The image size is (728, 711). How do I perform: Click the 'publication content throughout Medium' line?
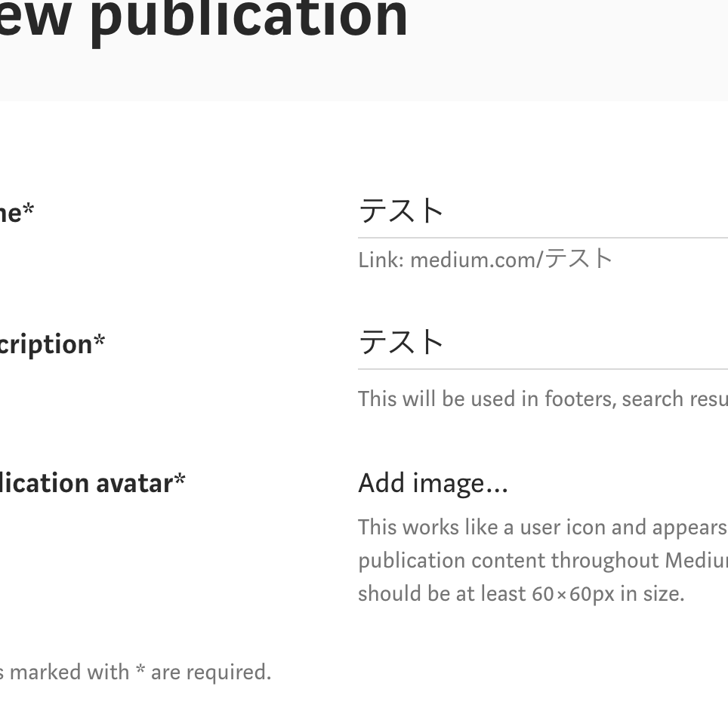543,561
